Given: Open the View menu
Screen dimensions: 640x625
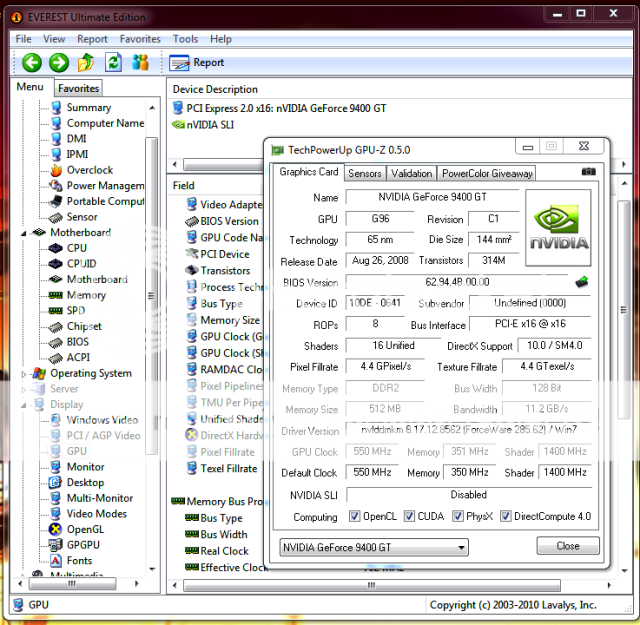Looking at the screenshot, I should tap(54, 39).
